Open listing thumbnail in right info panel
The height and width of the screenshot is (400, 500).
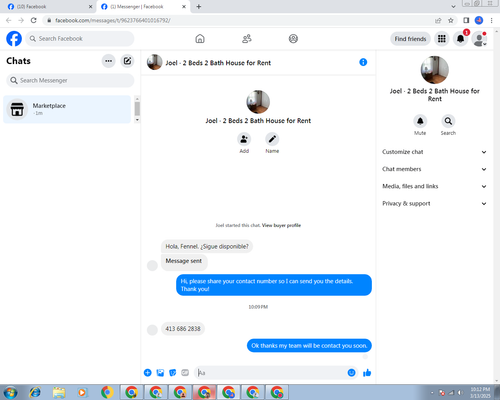[x=434, y=70]
